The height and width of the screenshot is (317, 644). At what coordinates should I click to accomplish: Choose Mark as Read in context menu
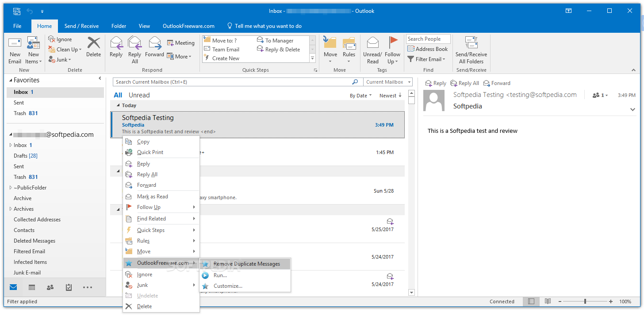point(161,197)
